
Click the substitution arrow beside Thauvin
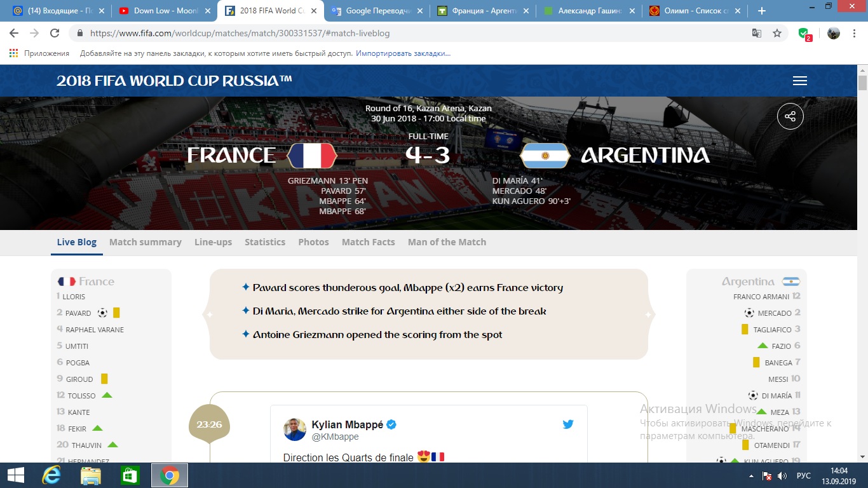[112, 445]
